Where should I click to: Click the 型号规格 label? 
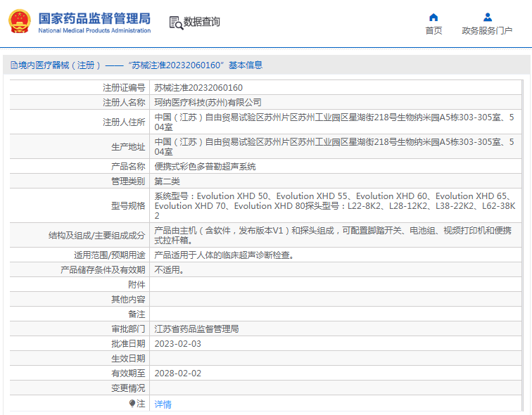[128, 206]
